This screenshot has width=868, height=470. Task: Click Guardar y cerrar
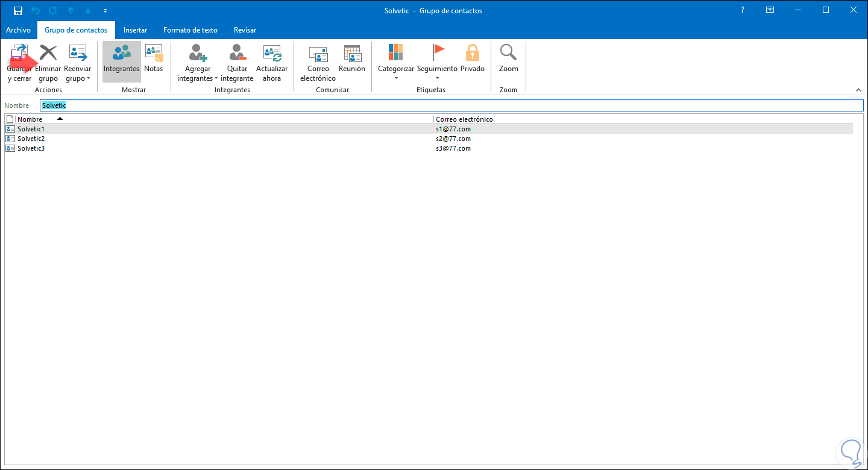click(19, 63)
